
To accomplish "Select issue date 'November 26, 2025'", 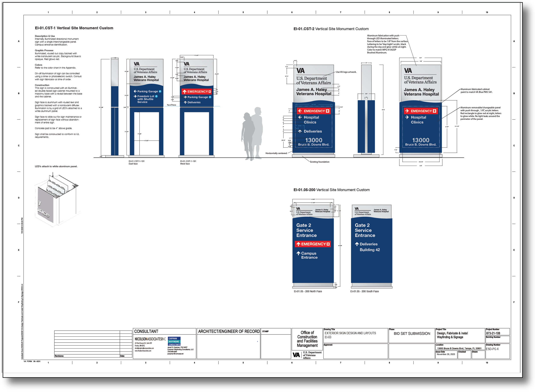I will [446, 355].
